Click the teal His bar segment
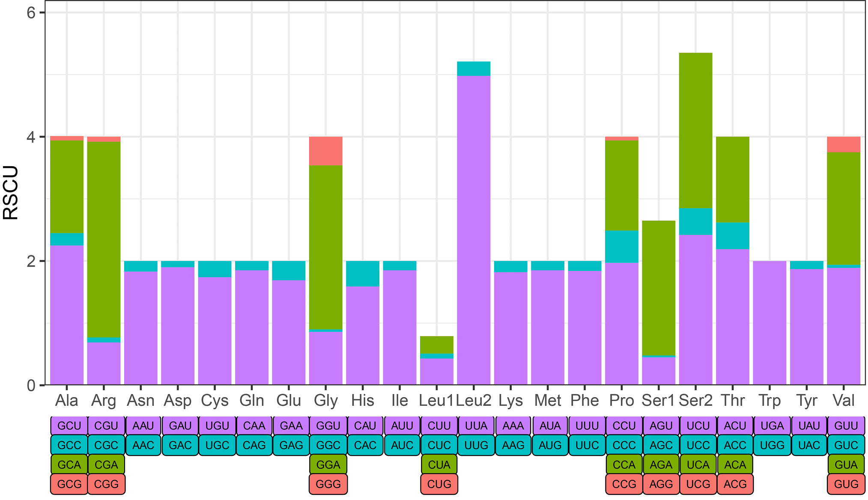 coord(363,273)
